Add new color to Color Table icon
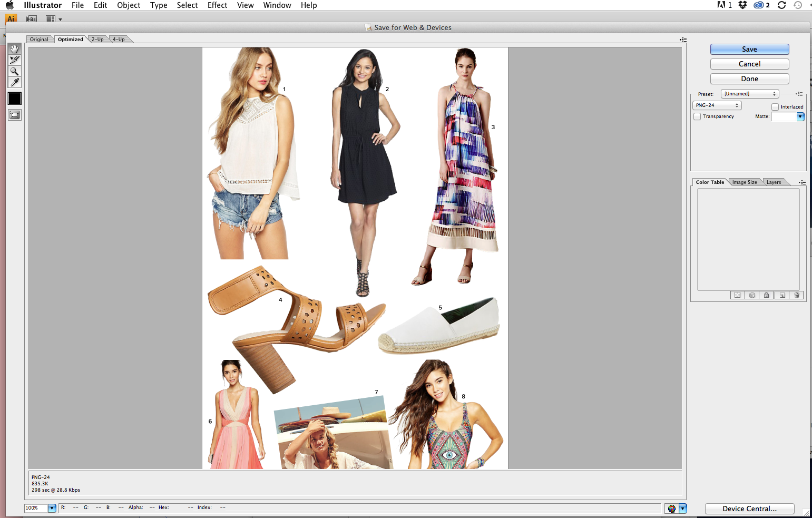This screenshot has height=518, width=812. 782,295
